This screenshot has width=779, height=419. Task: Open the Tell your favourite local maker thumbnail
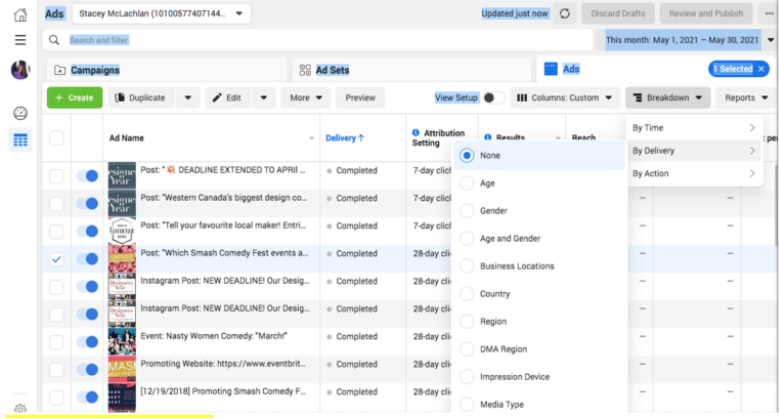click(122, 231)
